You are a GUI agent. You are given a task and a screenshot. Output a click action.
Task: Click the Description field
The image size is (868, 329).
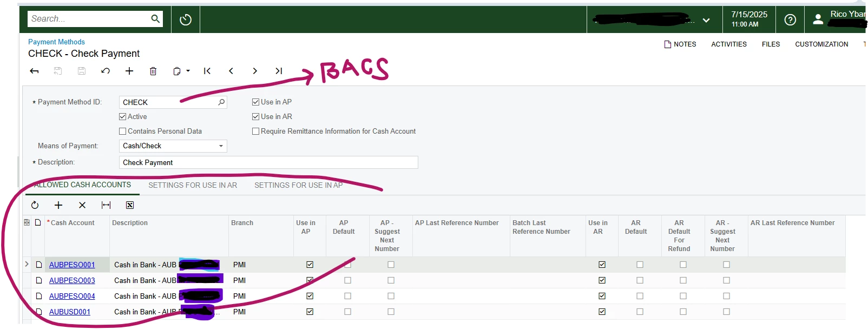[268, 162]
